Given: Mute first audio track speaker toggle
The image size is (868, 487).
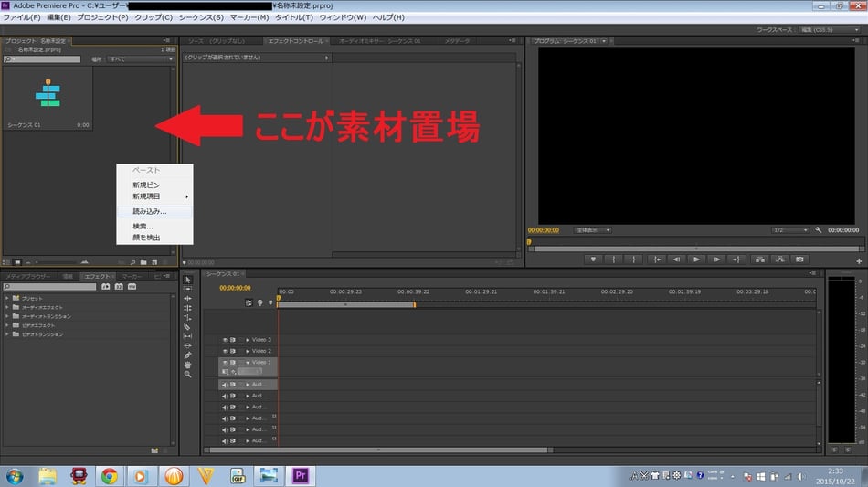Looking at the screenshot, I should (x=225, y=385).
